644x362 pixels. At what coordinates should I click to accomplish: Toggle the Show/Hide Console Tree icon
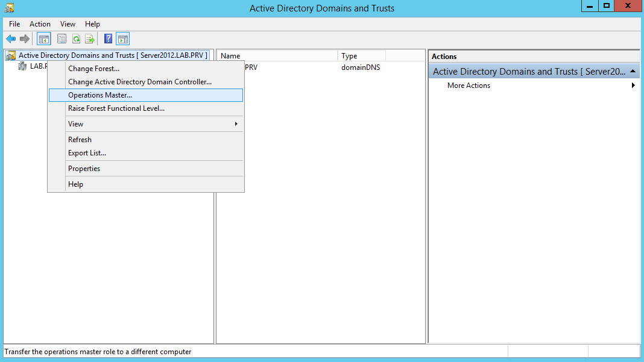(x=44, y=39)
